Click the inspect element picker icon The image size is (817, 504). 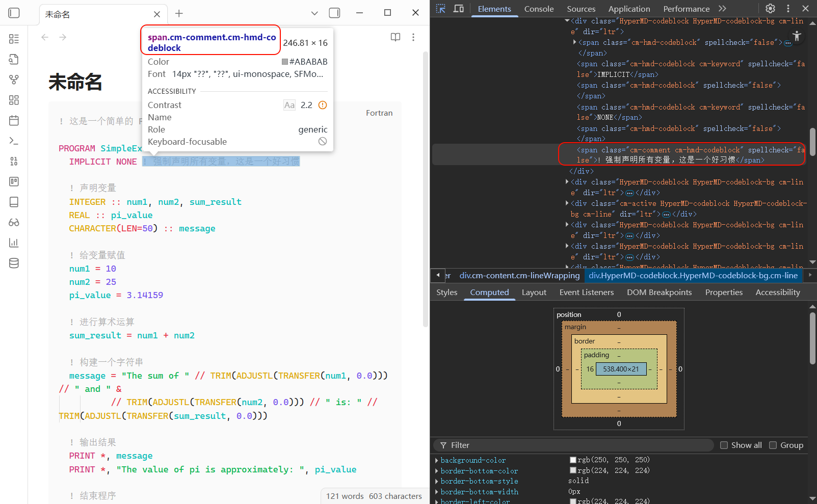coord(441,9)
